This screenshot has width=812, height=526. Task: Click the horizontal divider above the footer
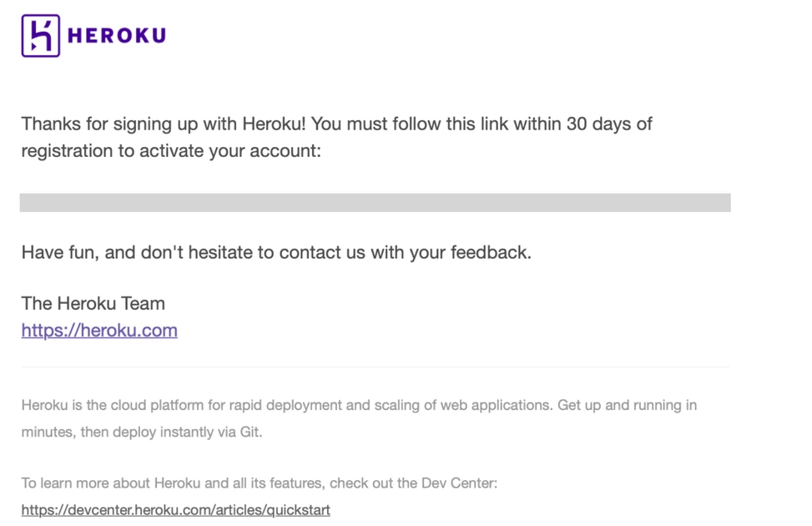(x=376, y=367)
